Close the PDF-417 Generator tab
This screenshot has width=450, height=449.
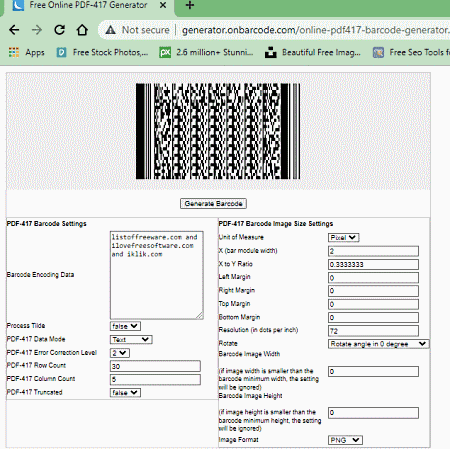pos(163,5)
